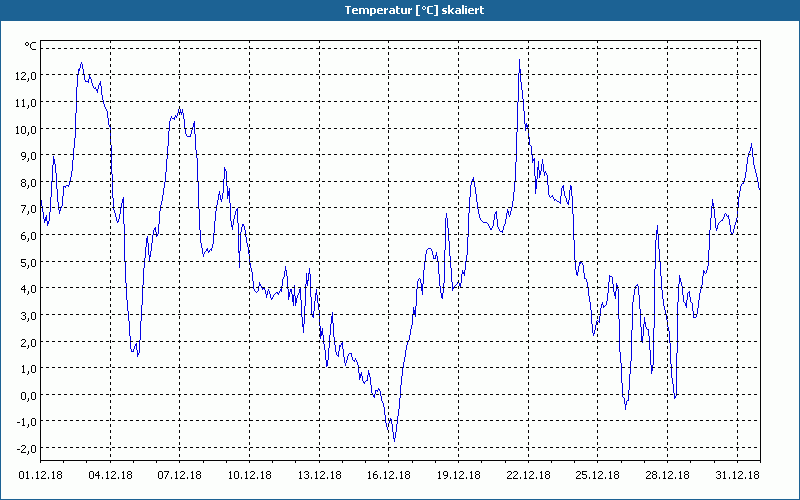Viewport: 800px width, 500px height.
Task: Click the 22.12.18 date label
Action: click(529, 475)
